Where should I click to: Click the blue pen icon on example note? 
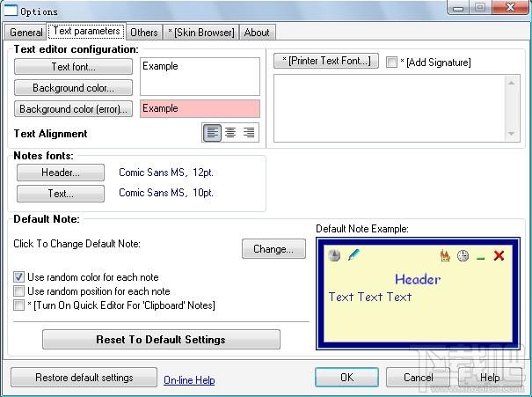click(x=353, y=254)
